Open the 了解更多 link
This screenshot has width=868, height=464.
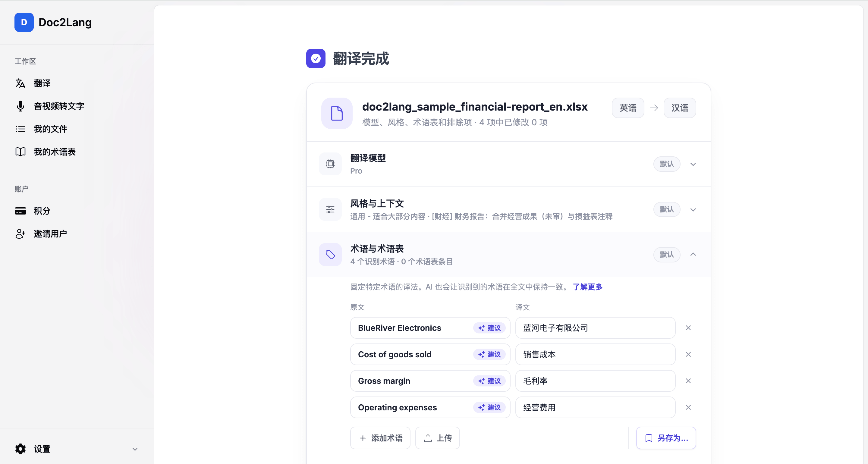(x=588, y=287)
